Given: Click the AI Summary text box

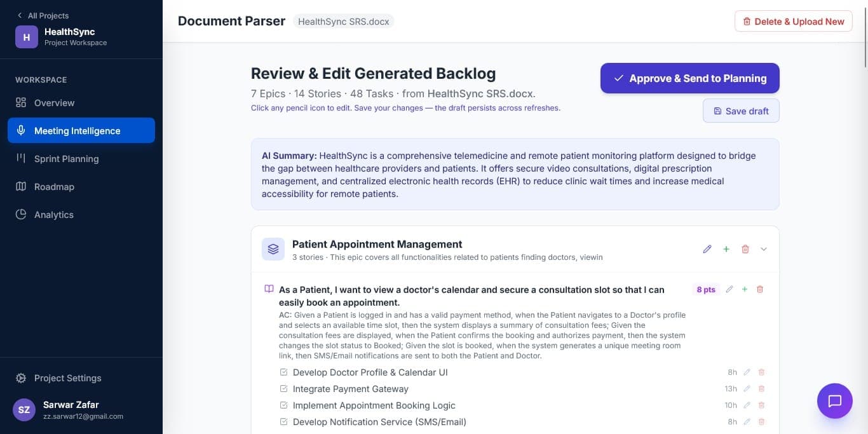Looking at the screenshot, I should click(x=515, y=174).
